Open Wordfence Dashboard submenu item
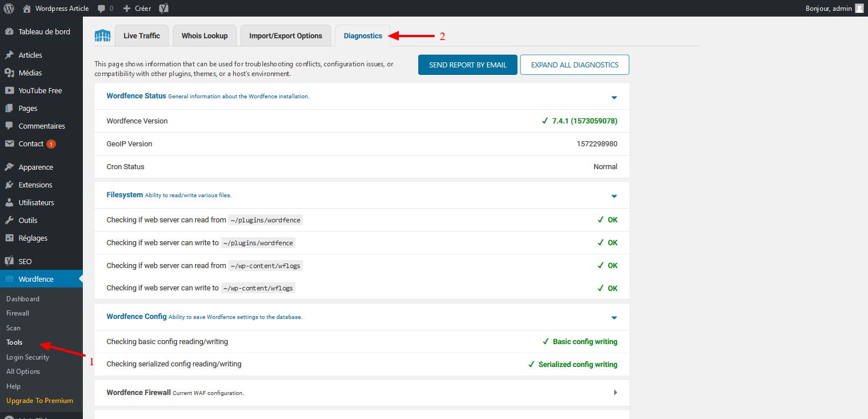Image resolution: width=868 pixels, height=419 pixels. 23,299
